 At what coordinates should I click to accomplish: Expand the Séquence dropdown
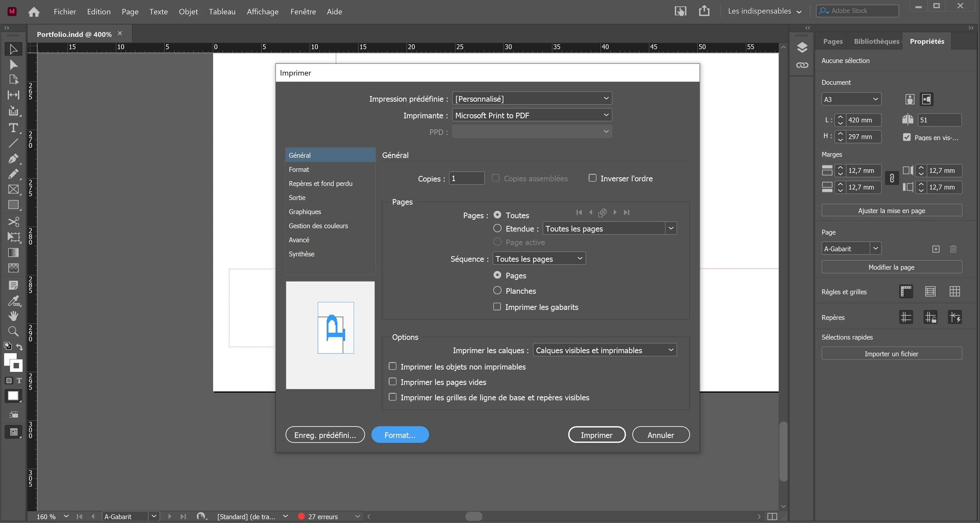point(539,259)
